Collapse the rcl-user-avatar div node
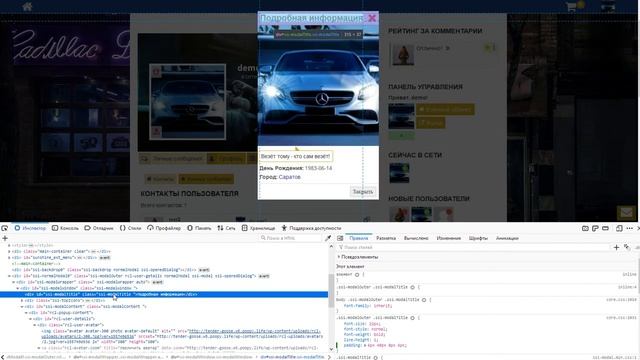 35,325
